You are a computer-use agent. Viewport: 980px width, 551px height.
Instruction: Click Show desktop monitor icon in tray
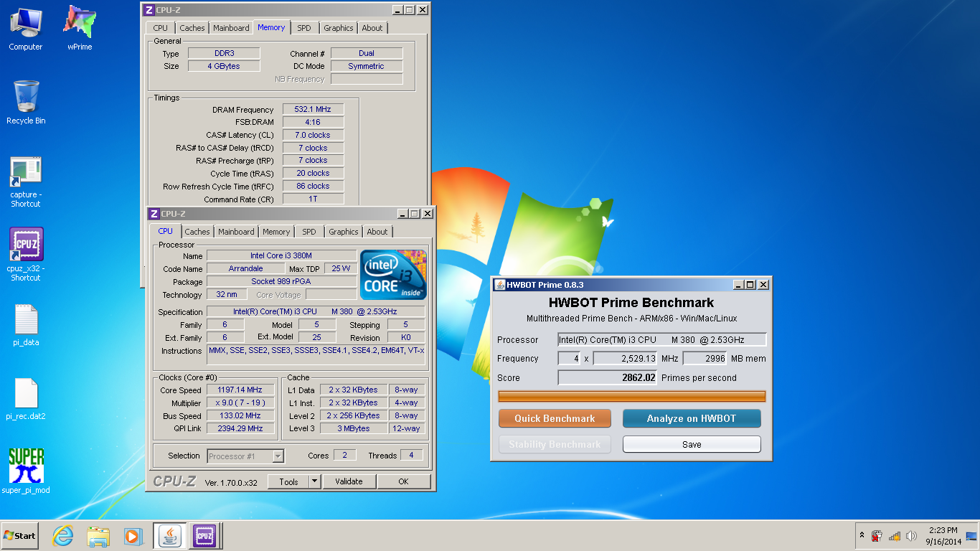point(971,536)
